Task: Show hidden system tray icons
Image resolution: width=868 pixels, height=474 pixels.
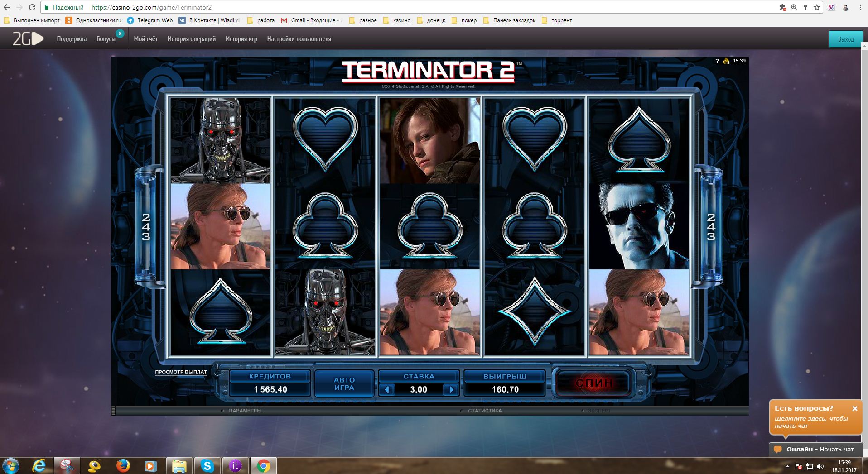Action: (787, 466)
